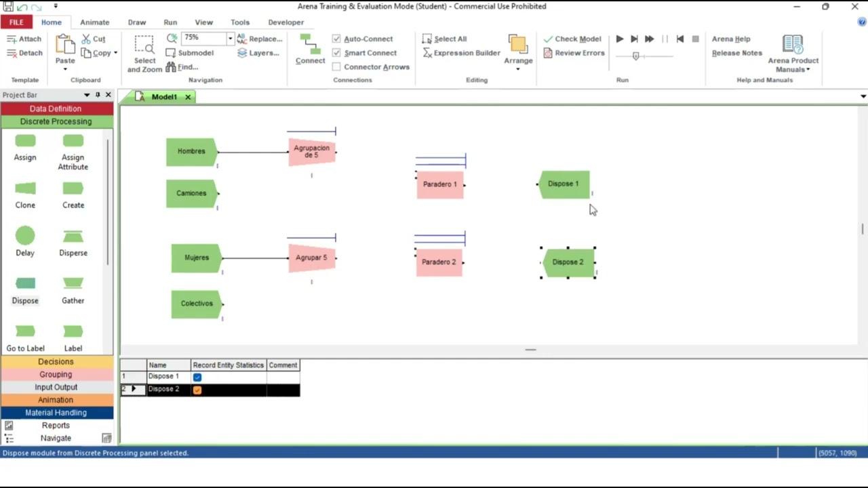
Task: Switch to the Run ribbon tab
Action: [x=170, y=22]
